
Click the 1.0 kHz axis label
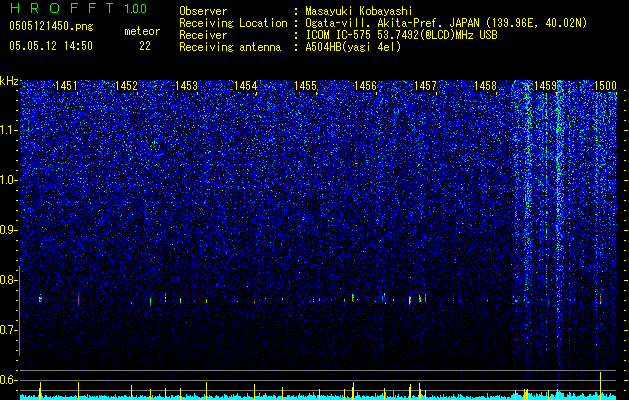pos(9,180)
